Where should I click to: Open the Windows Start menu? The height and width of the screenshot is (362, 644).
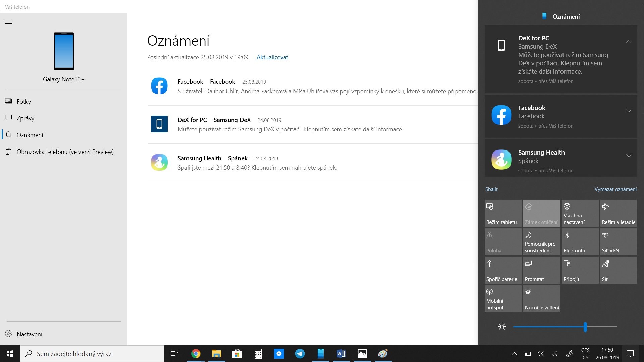tap(10, 354)
